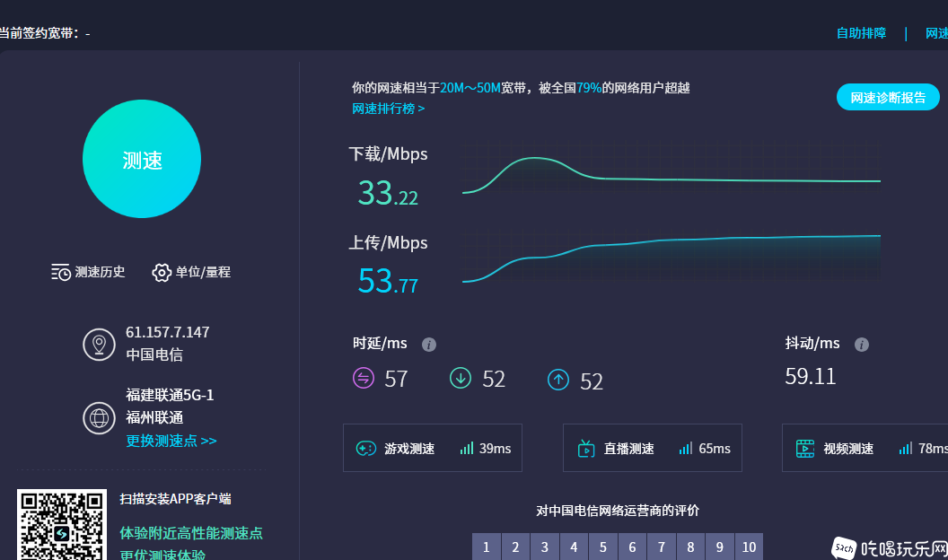Open the 单位/量程 gear settings icon
Viewport: 948px width, 560px height.
[x=162, y=273]
